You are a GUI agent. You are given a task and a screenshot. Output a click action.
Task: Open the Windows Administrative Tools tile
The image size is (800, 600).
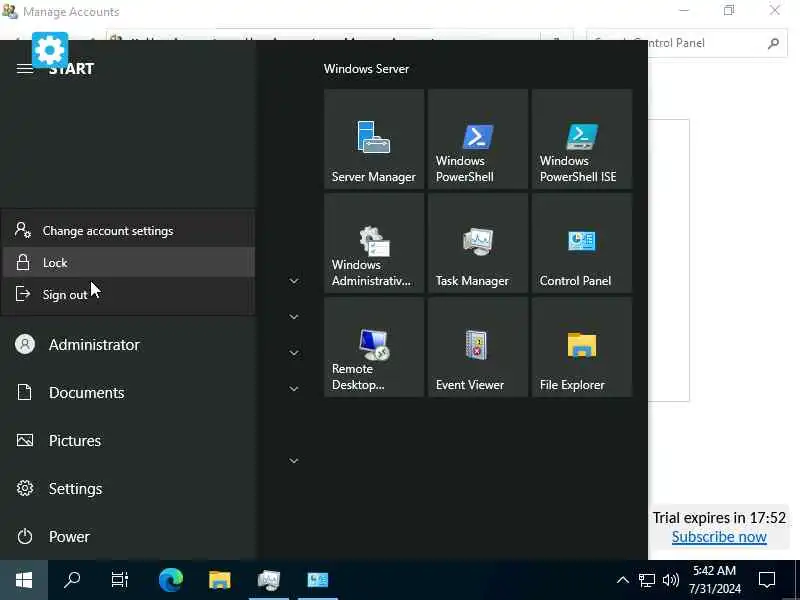373,243
